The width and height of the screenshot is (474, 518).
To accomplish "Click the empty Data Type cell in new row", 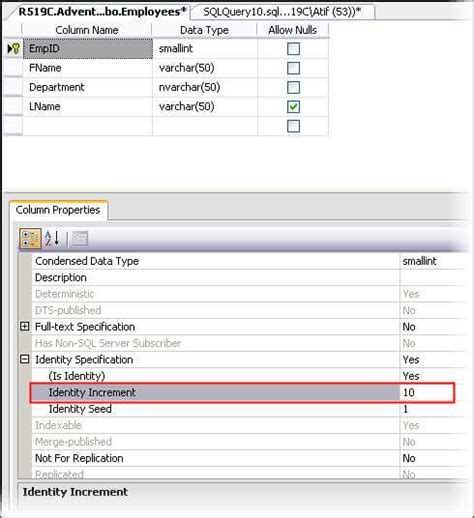I will click(x=205, y=126).
